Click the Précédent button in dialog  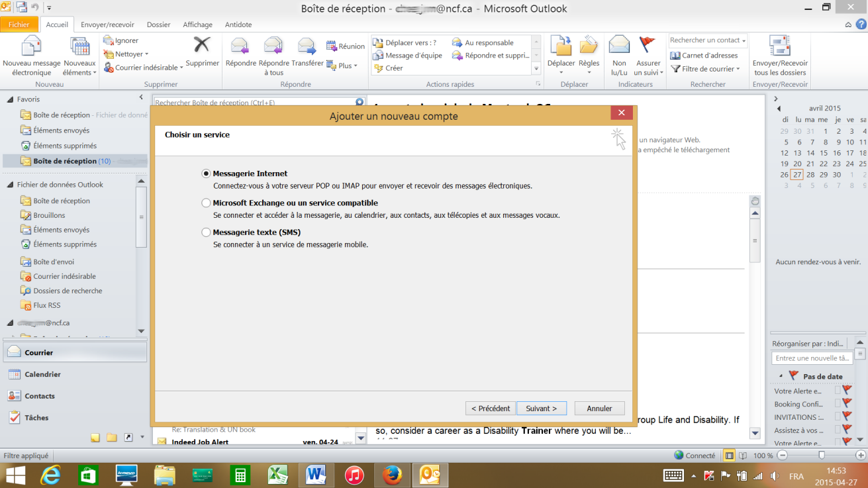click(491, 409)
